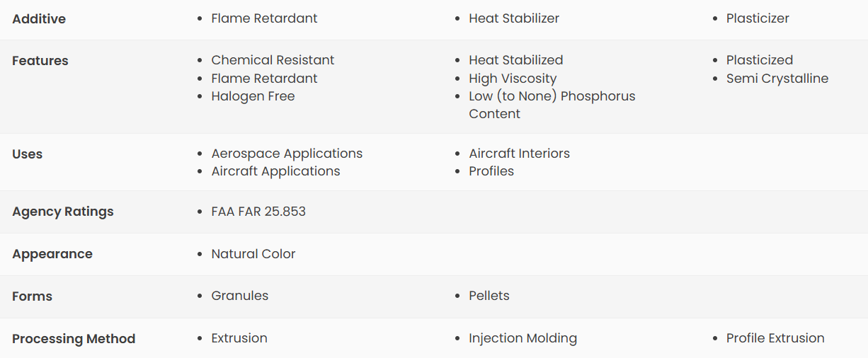
Task: Select the Agency Ratings row label
Action: 63,212
